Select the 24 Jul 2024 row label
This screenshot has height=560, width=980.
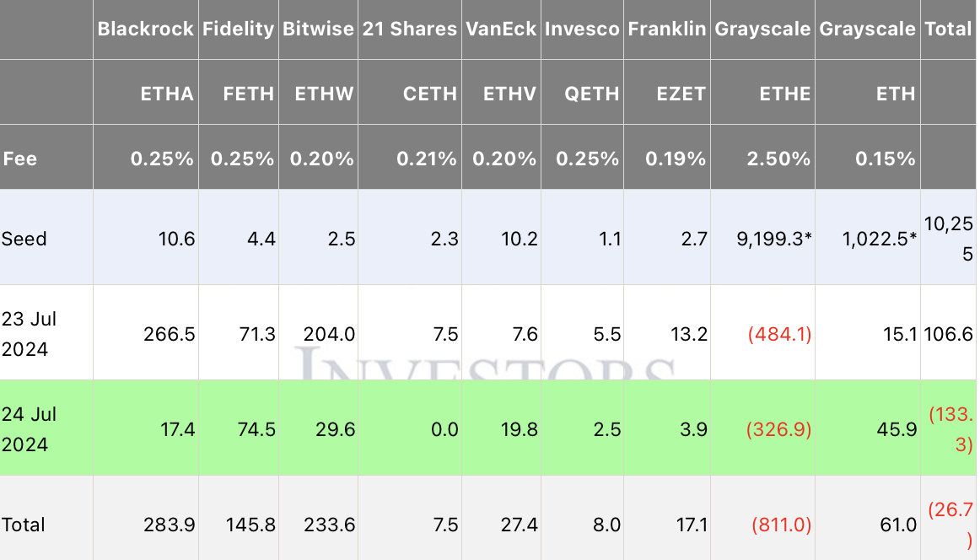coord(29,429)
